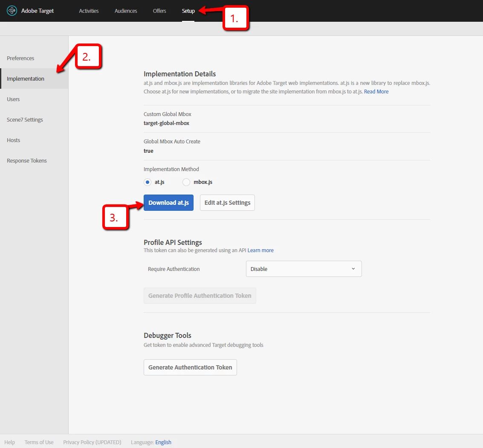This screenshot has width=483, height=448.
Task: Open the Activities tab
Action: [x=89, y=11]
